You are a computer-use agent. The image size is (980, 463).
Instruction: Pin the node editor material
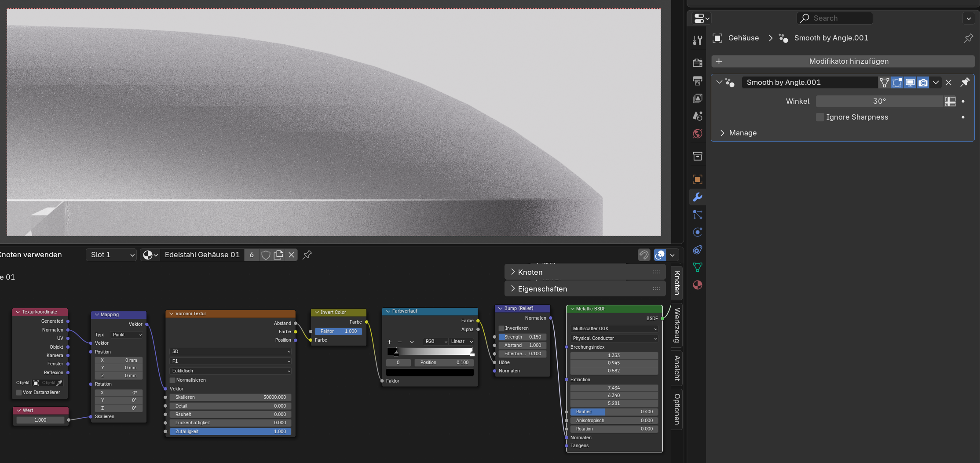pyautogui.click(x=307, y=255)
